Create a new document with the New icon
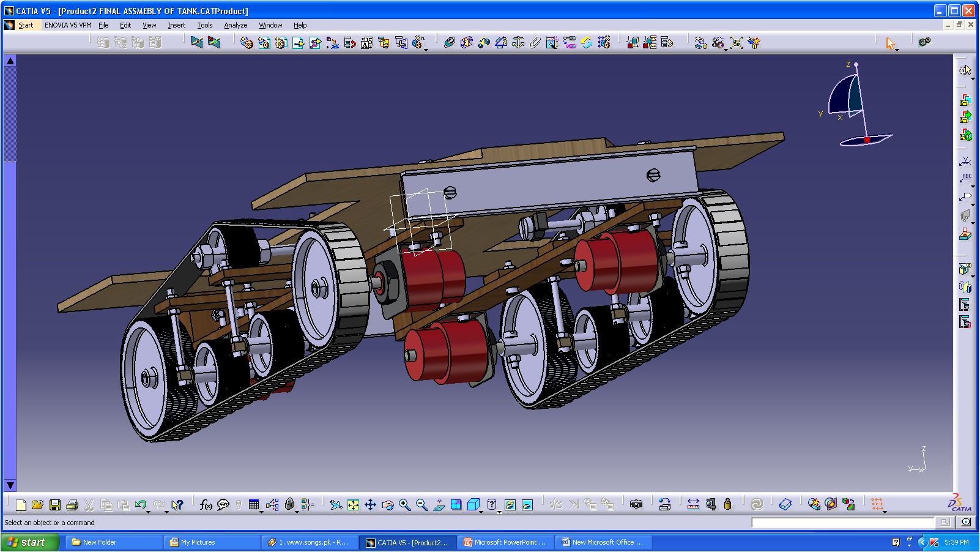The height and width of the screenshot is (552, 980). 21,505
